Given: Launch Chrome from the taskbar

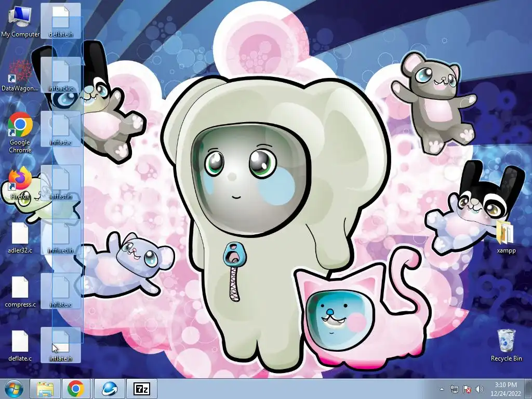Looking at the screenshot, I should point(76,389).
